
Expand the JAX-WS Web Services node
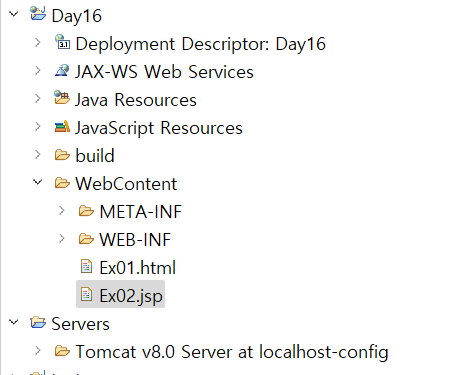pyautogui.click(x=38, y=70)
